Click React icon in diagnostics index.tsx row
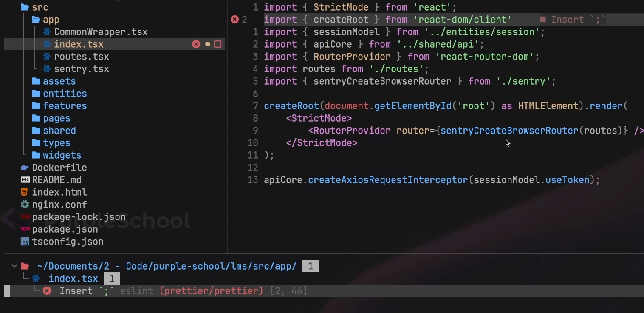This screenshot has height=313, width=644. coord(36,279)
